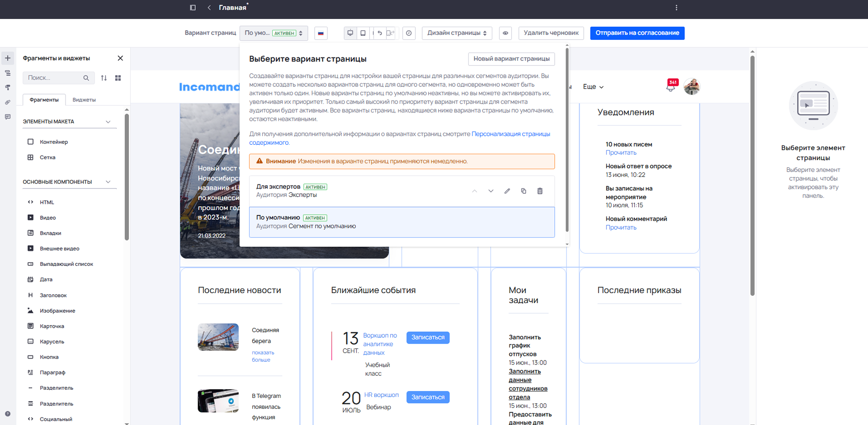868x425 pixels.
Task: Open the 'Дизайн страницы' dropdown
Action: (x=457, y=33)
